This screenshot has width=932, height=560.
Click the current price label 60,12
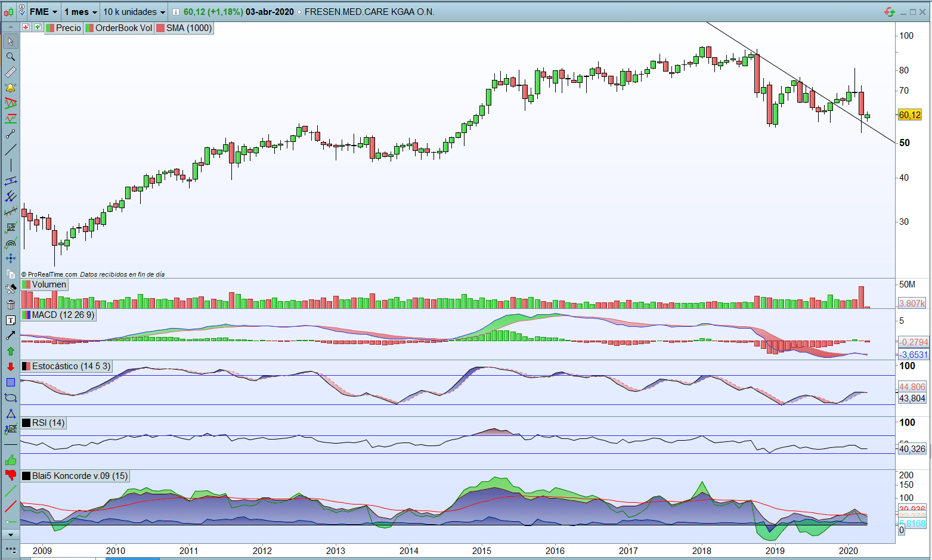910,115
